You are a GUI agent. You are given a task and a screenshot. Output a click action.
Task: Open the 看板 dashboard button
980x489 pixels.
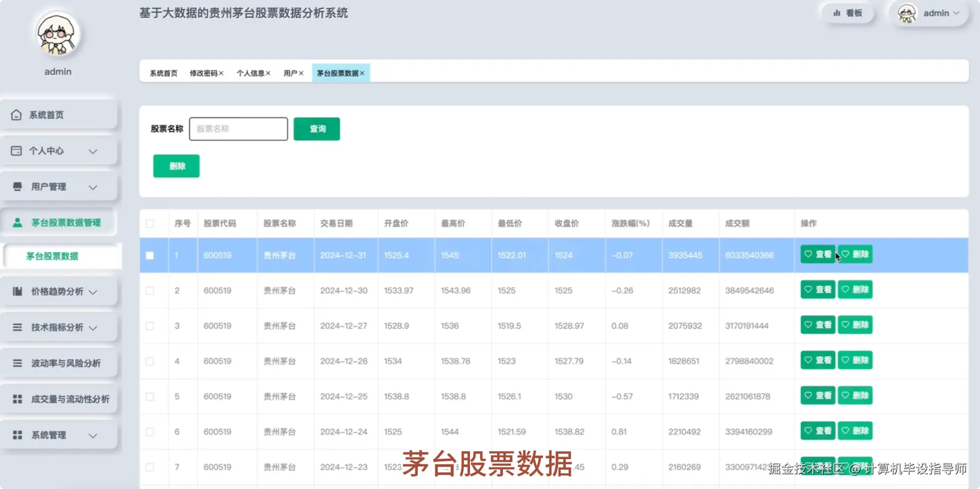tap(848, 13)
